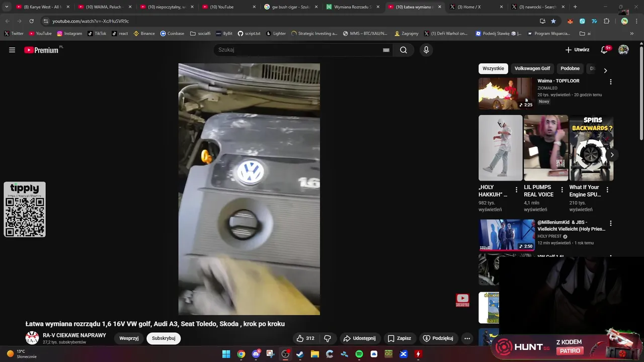Open OBS Studio from the taskbar

click(285, 354)
